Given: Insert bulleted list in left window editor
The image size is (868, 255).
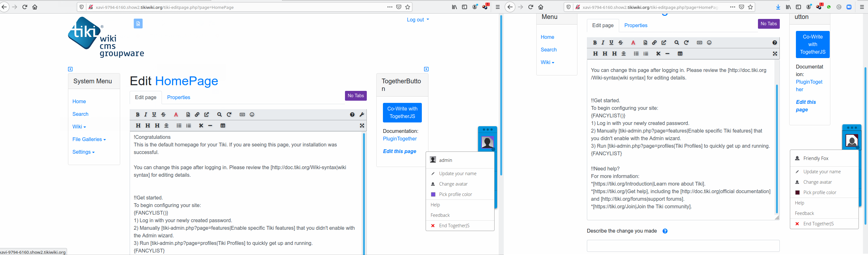Looking at the screenshot, I should coord(179,126).
